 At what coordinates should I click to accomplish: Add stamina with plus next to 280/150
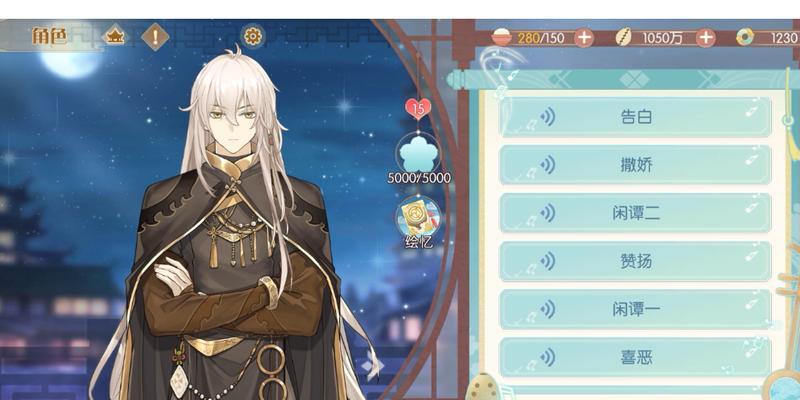coord(584,38)
